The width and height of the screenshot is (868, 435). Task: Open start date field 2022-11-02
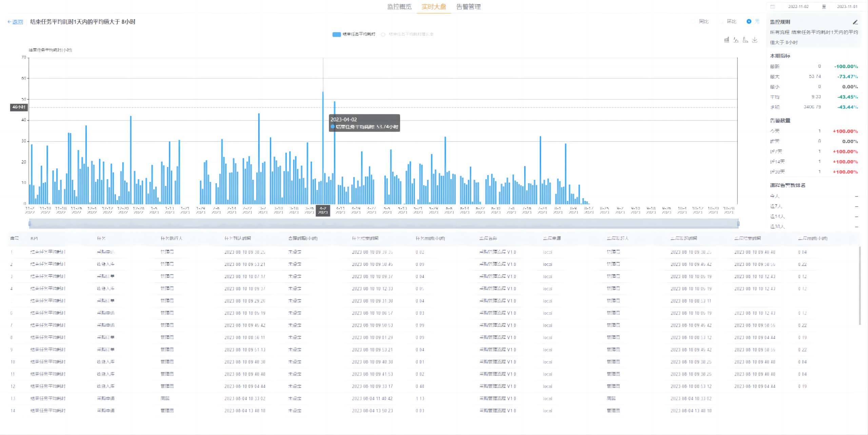[x=798, y=6]
